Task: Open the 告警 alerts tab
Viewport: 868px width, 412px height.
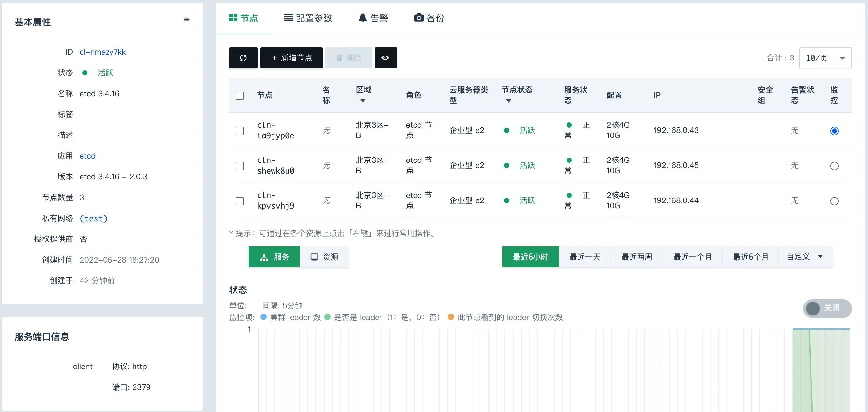Action: tap(373, 18)
